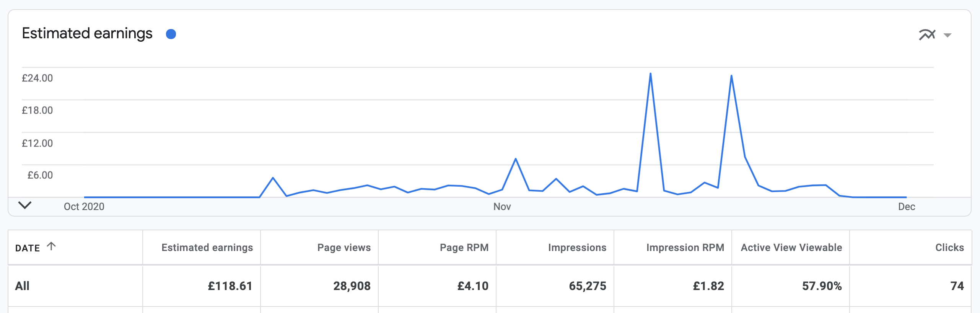980x313 pixels.
Task: Click the Nov label on the chart timeline
Action: pos(501,207)
